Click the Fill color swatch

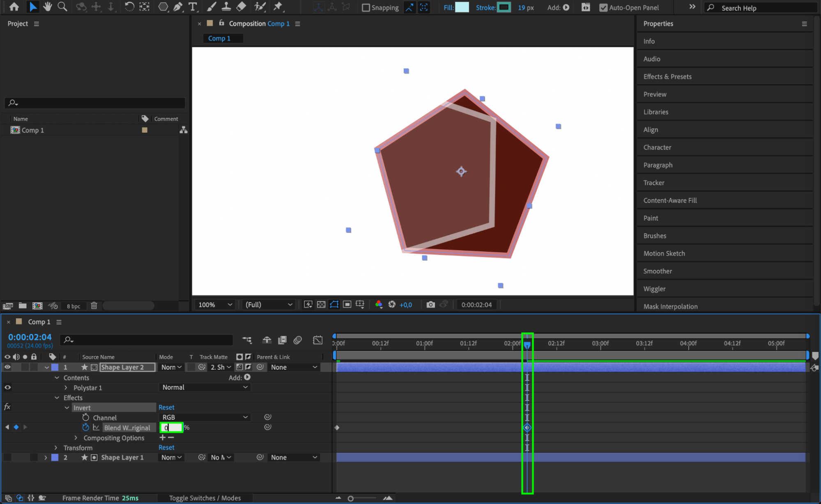click(x=462, y=7)
